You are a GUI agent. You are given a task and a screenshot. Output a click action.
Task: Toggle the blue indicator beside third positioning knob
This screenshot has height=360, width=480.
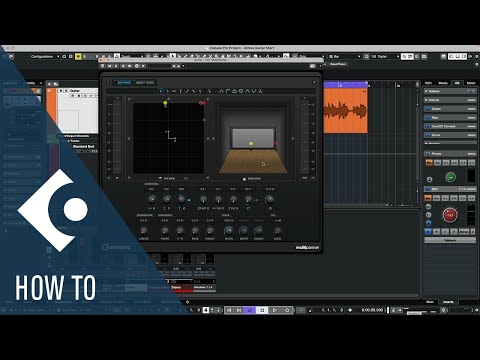[189, 200]
